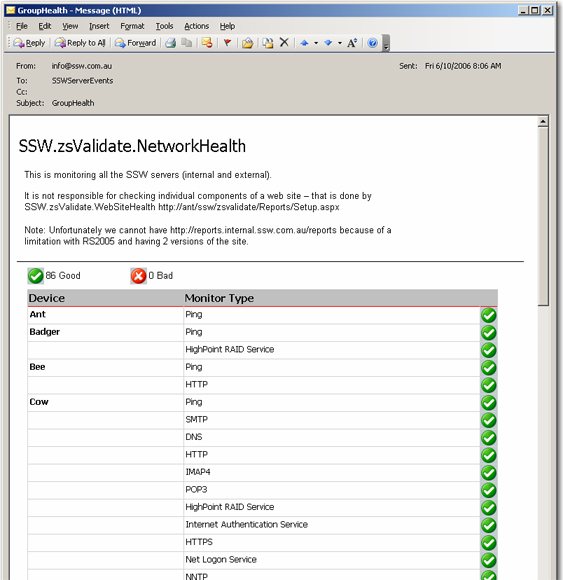
Task: Open the Actions menu
Action: point(196,26)
